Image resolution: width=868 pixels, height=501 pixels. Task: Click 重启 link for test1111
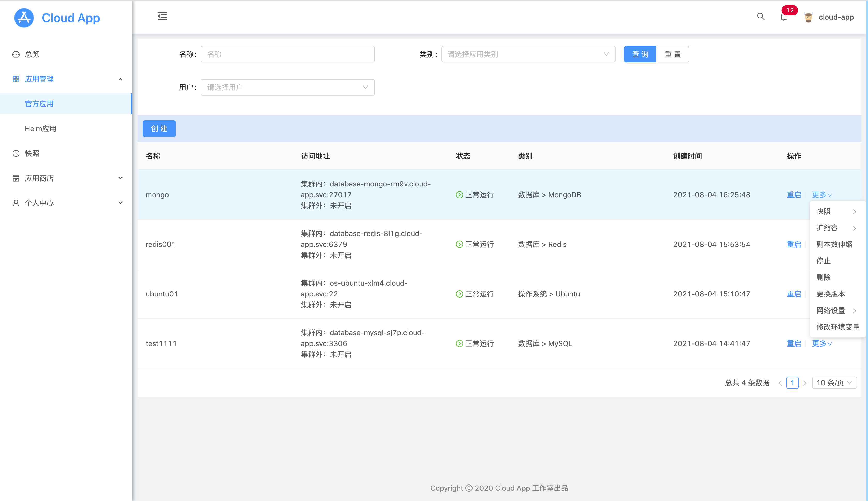click(x=794, y=343)
